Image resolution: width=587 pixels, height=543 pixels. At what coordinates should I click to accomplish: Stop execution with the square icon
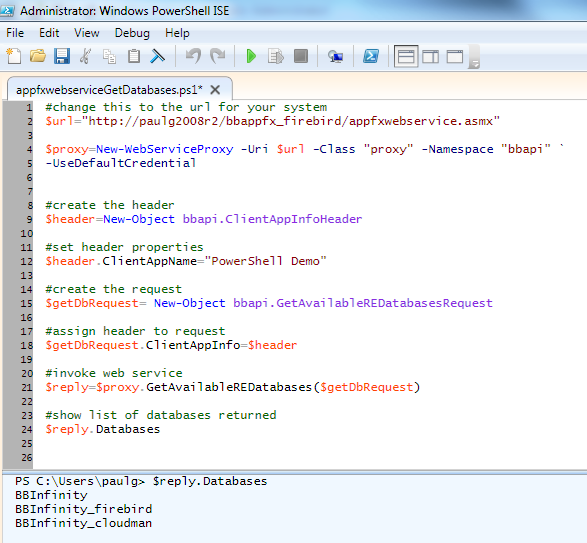301,57
